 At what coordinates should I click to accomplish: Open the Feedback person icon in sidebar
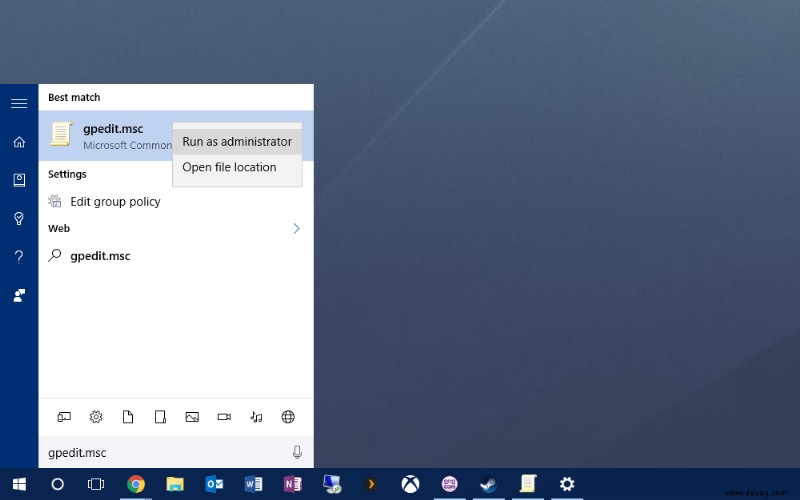(19, 295)
